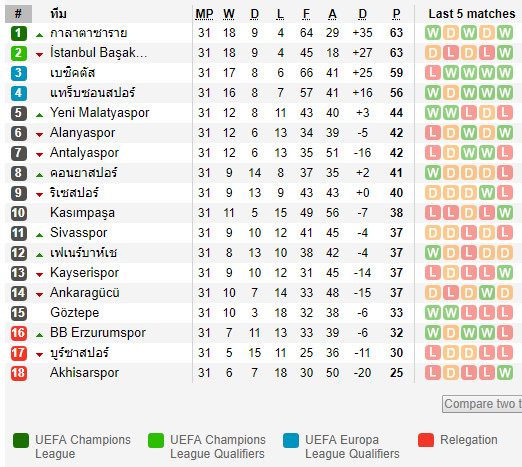522x467 pixels.
Task: Click the green up arrow beside Yeni Malatyaspor
Action: (40, 115)
